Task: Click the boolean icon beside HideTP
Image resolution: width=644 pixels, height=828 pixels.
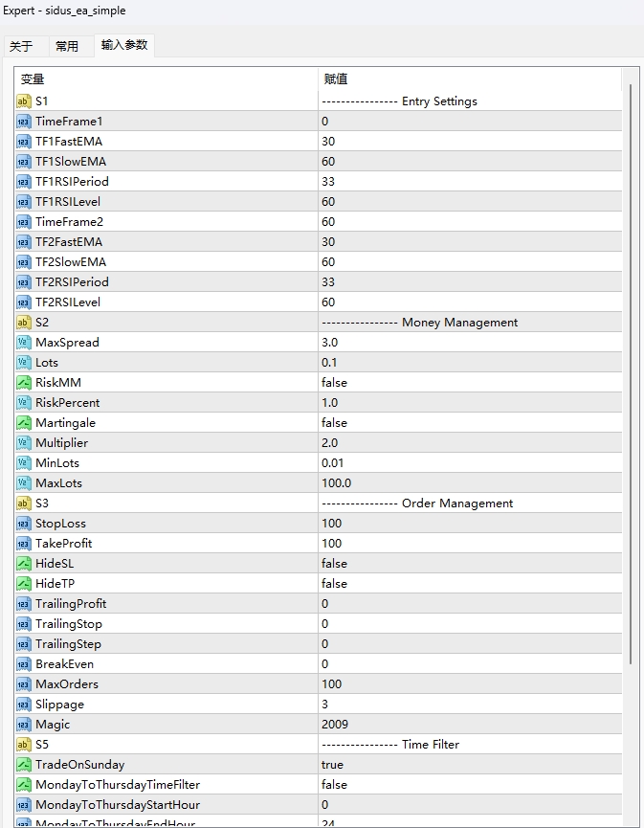Action: coord(23,584)
